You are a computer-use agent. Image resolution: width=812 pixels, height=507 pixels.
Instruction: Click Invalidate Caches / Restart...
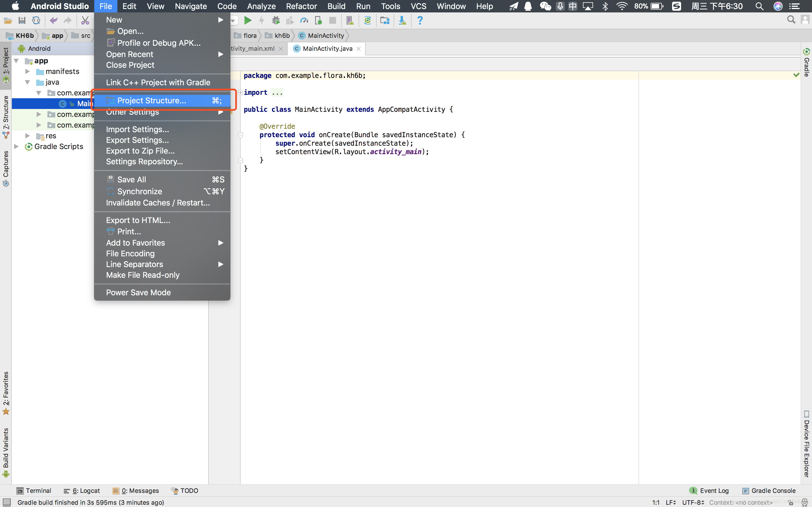click(162, 203)
